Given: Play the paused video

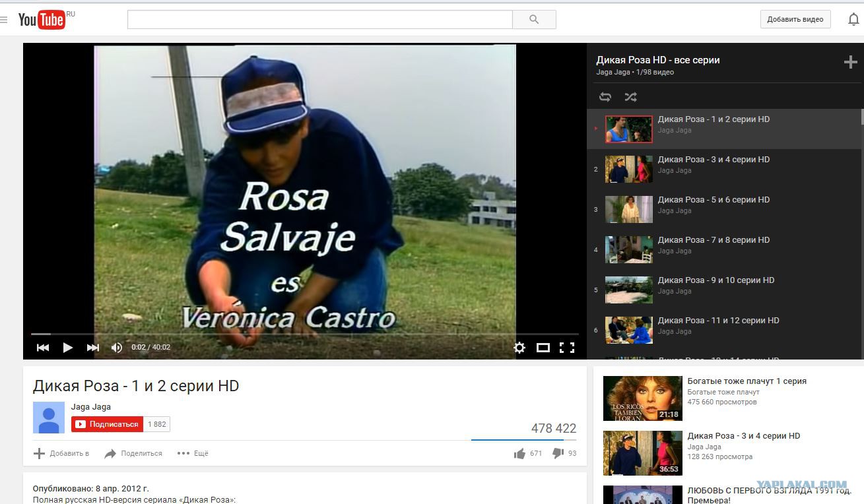Looking at the screenshot, I should click(x=67, y=348).
